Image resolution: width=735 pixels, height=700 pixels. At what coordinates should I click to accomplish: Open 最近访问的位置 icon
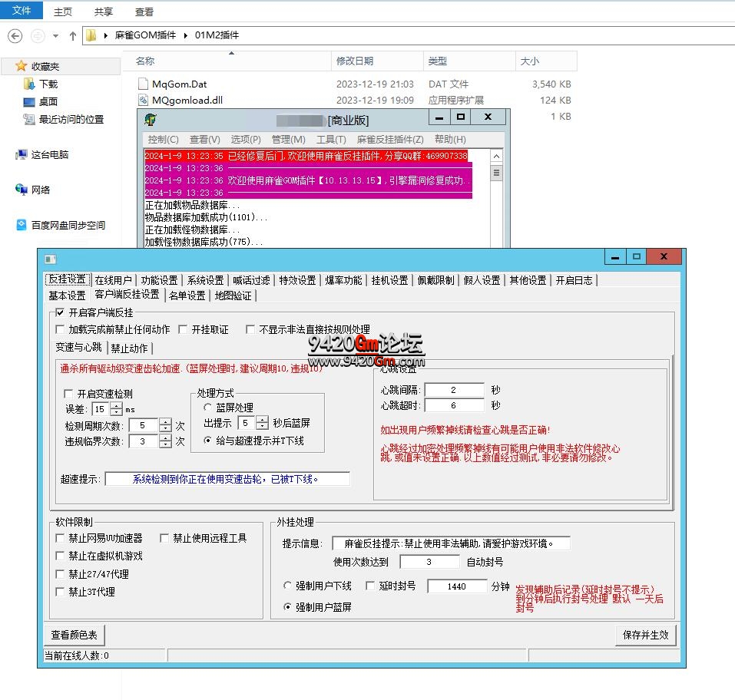click(29, 120)
